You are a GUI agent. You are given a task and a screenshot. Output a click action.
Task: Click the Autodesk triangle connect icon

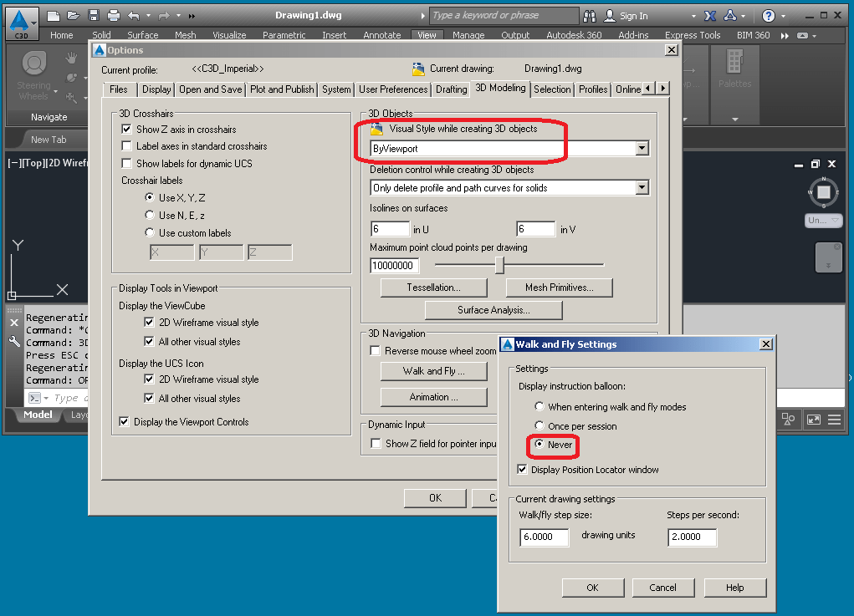[x=730, y=16]
